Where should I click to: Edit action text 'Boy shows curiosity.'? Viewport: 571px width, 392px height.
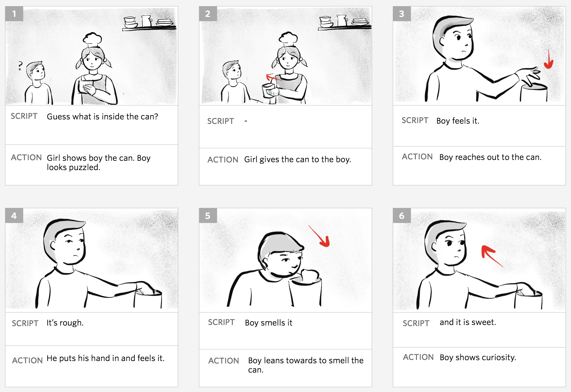[x=478, y=357]
